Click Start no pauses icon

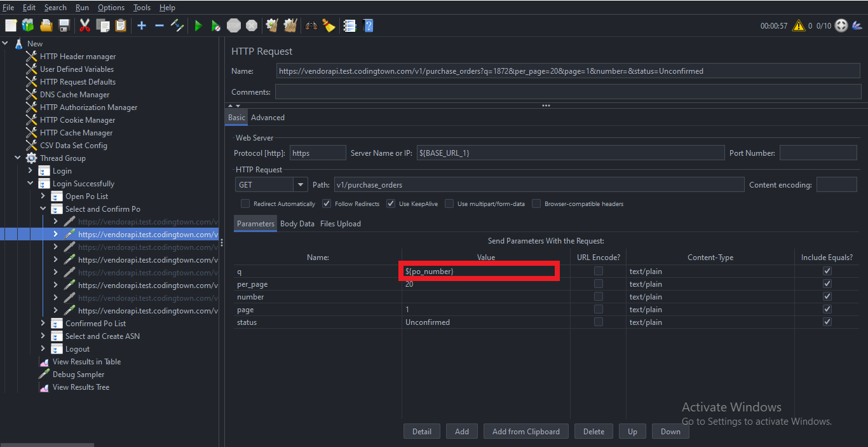point(216,25)
